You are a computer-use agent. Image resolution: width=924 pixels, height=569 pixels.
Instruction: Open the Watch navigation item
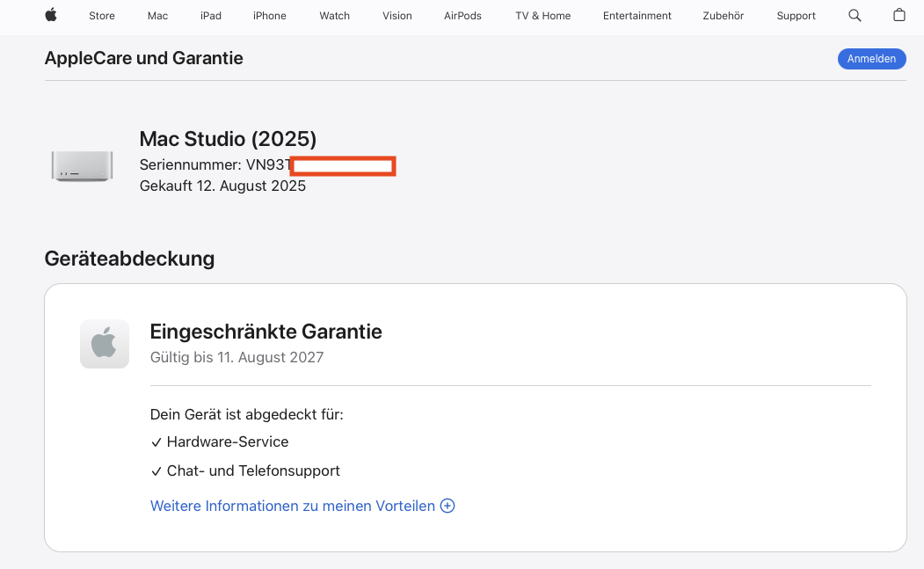pyautogui.click(x=334, y=16)
